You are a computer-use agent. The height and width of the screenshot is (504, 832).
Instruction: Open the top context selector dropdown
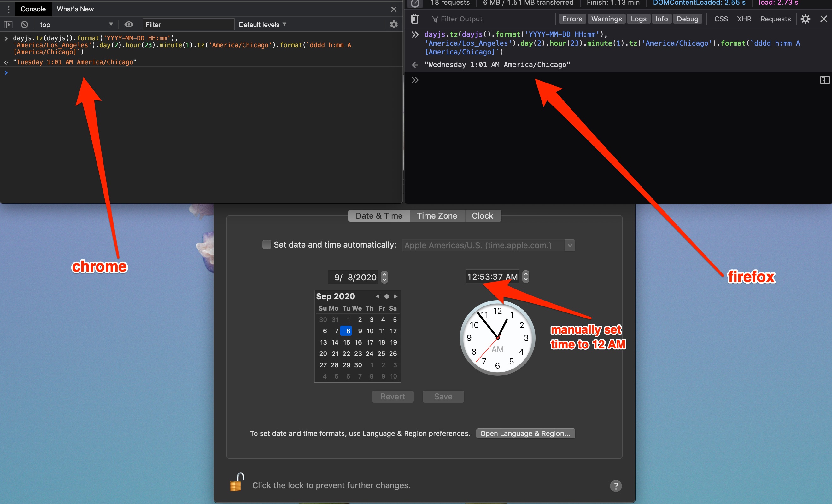click(x=76, y=25)
